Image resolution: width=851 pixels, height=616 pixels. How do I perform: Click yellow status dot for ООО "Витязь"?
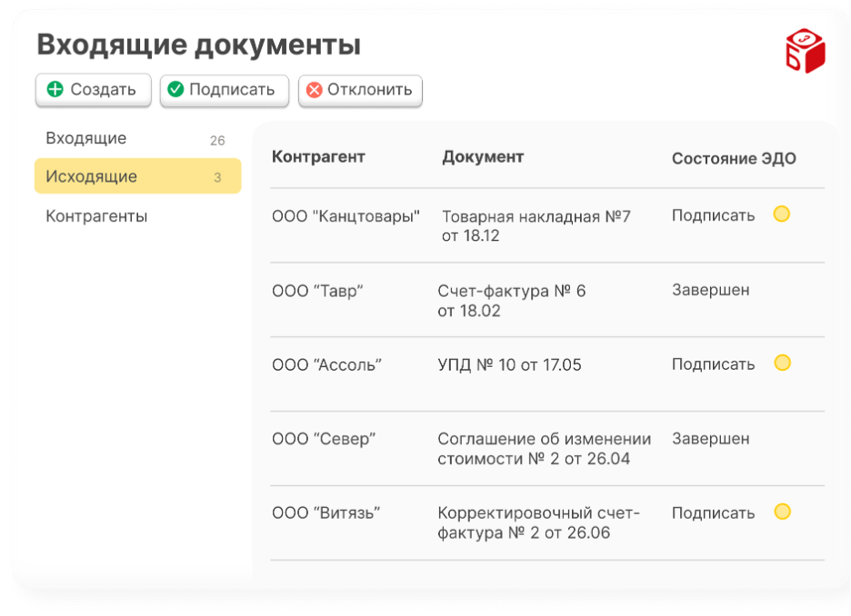click(x=782, y=512)
